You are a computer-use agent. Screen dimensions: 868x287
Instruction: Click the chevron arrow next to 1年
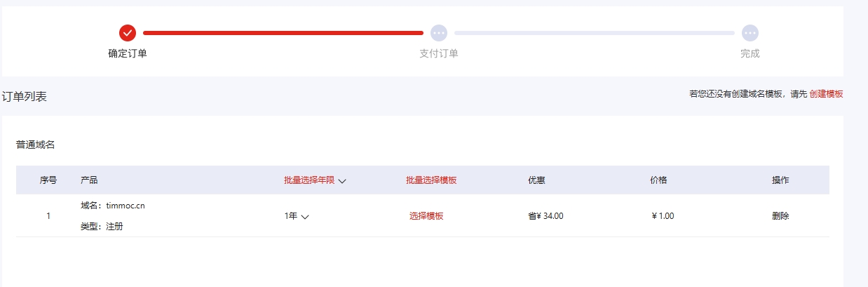pos(305,217)
